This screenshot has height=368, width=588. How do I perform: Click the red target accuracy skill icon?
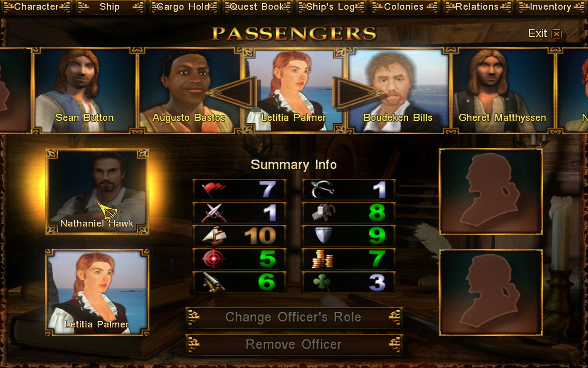[214, 259]
